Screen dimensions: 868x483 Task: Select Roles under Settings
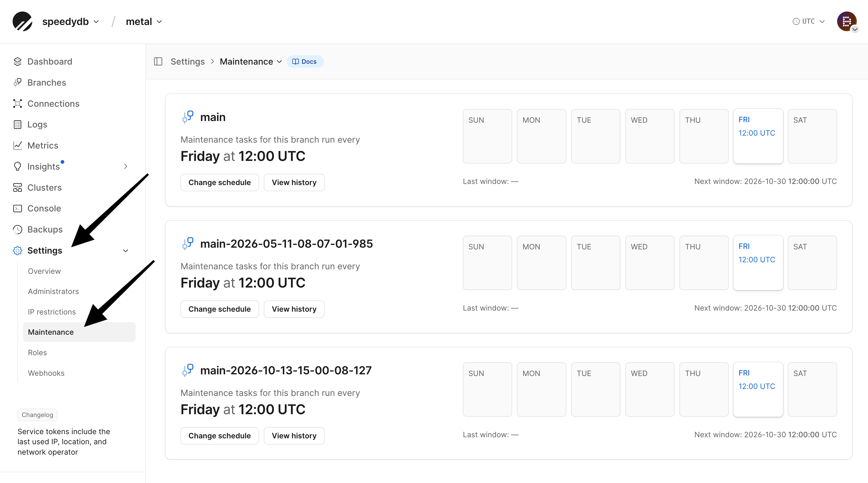click(37, 352)
